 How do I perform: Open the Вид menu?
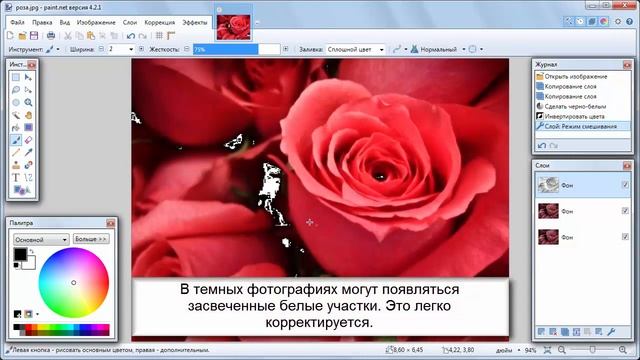(65, 22)
